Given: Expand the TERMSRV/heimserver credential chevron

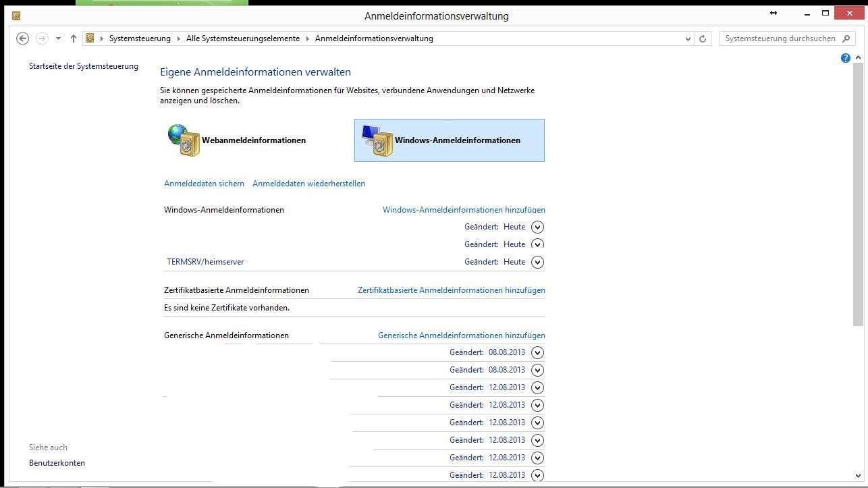Looking at the screenshot, I should (537, 262).
